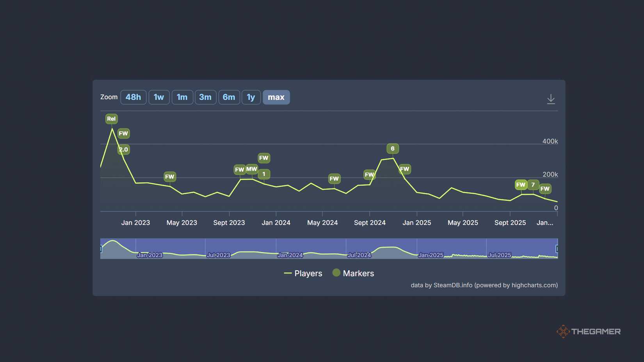
Task: Open the marker labeled 6 near Sept 2024
Action: point(393,149)
